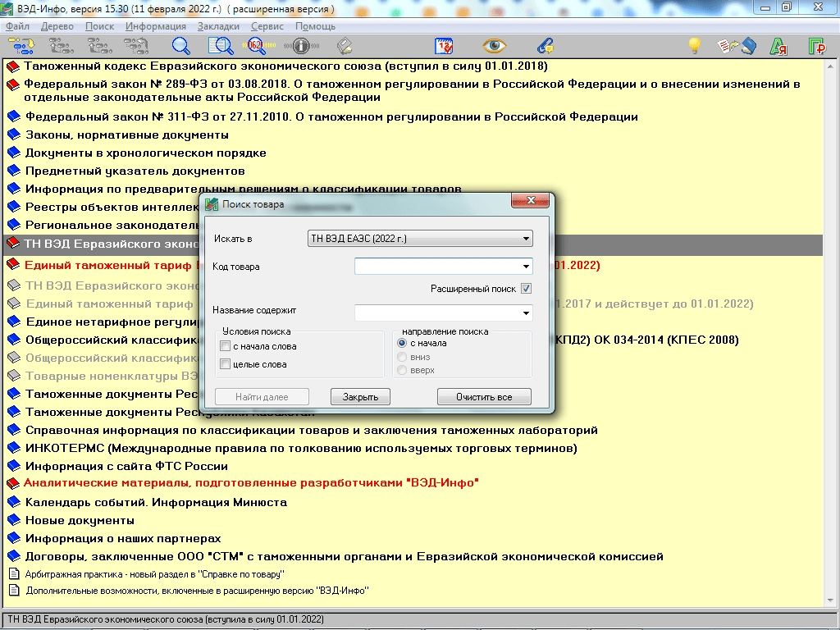The height and width of the screenshot is (630, 840).
Task: Click the first tree-structure toolbar icon
Action: (21, 47)
